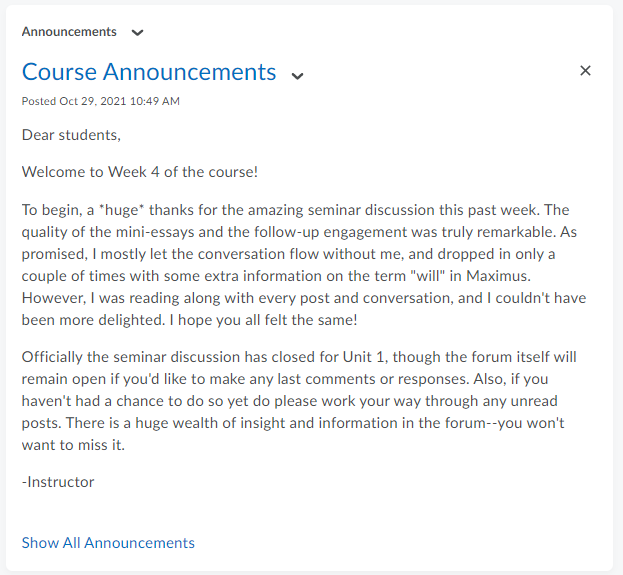Viewport: 623px width, 575px height.
Task: Click the "Welcome to Week 4" sentence
Action: point(140,172)
